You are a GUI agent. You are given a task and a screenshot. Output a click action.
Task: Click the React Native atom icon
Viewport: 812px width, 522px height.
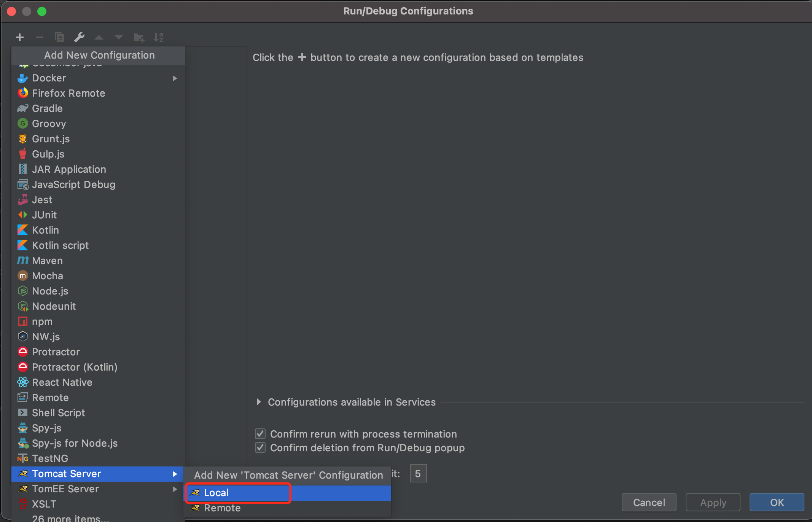(23, 382)
